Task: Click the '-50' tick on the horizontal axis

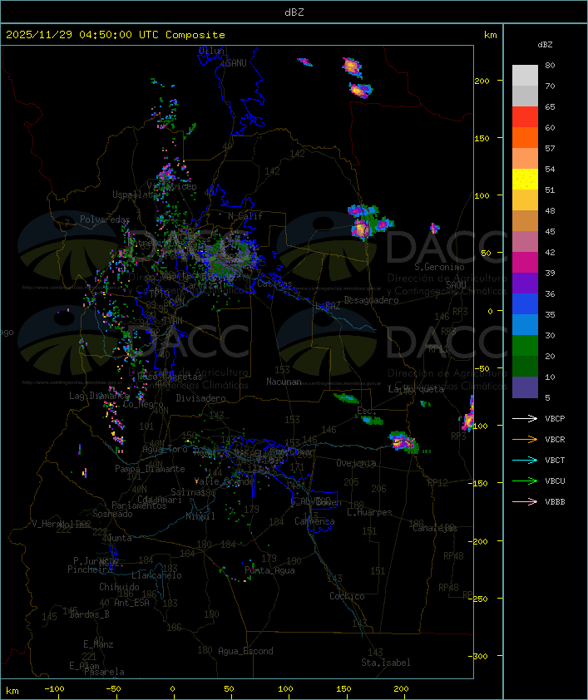Action: (x=113, y=689)
